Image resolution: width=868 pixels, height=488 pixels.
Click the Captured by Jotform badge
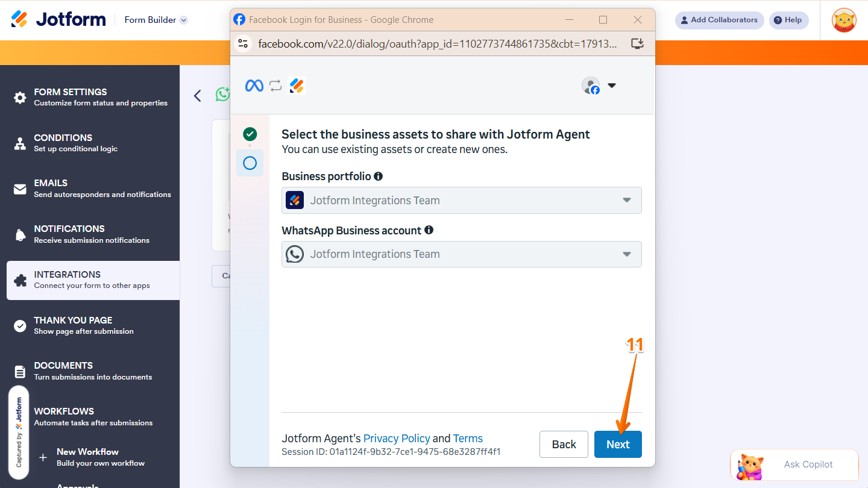pyautogui.click(x=19, y=432)
